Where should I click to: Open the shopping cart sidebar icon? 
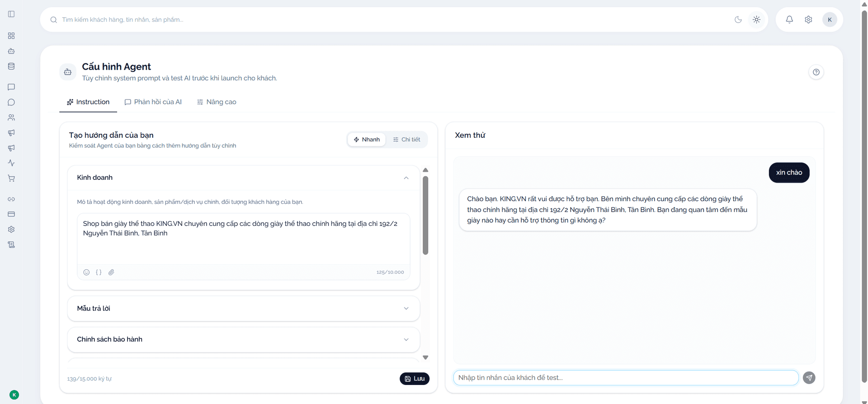pyautogui.click(x=11, y=178)
